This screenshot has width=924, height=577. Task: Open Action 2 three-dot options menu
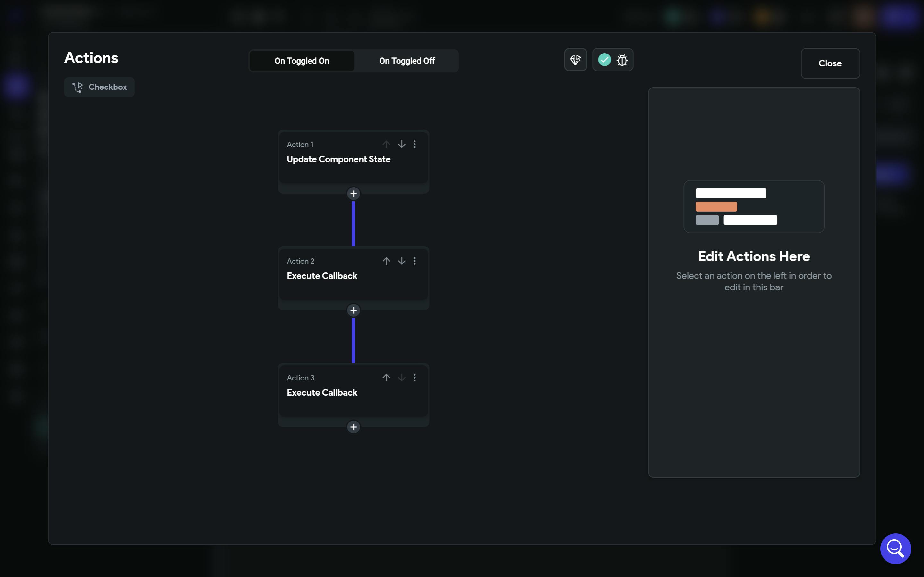pyautogui.click(x=415, y=261)
